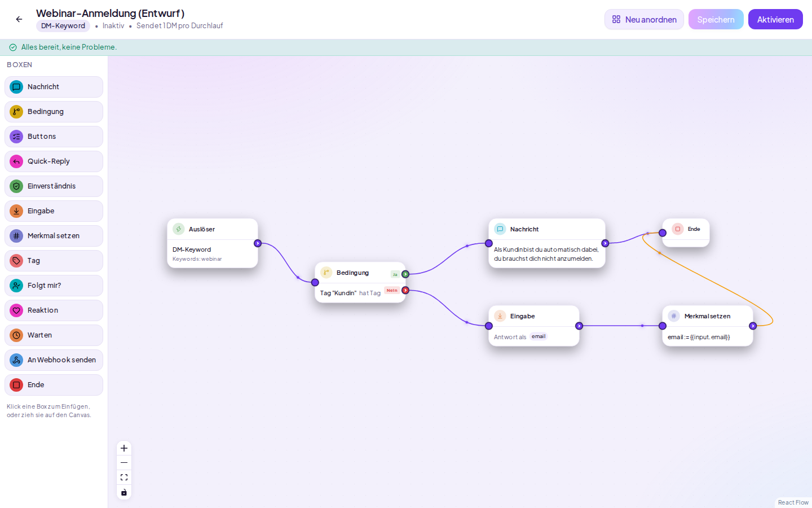This screenshot has height=508, width=812.
Task: Add a Warten box from sidebar
Action: (x=54, y=335)
